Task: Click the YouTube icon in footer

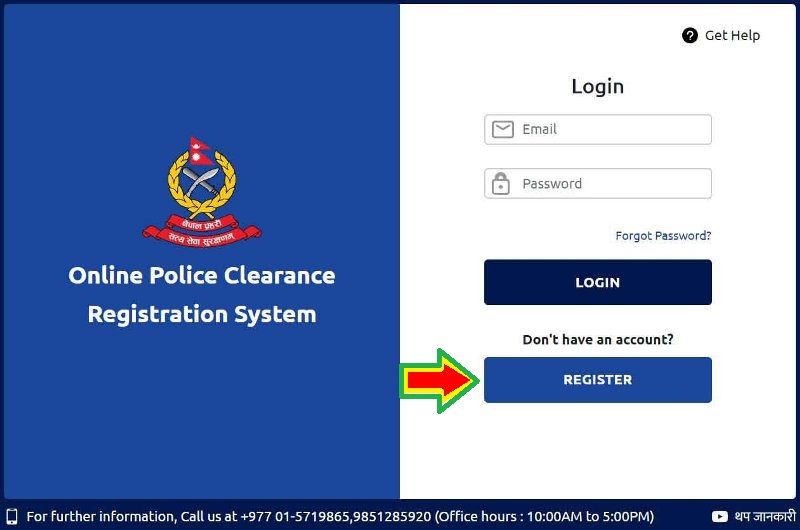Action: (x=719, y=517)
